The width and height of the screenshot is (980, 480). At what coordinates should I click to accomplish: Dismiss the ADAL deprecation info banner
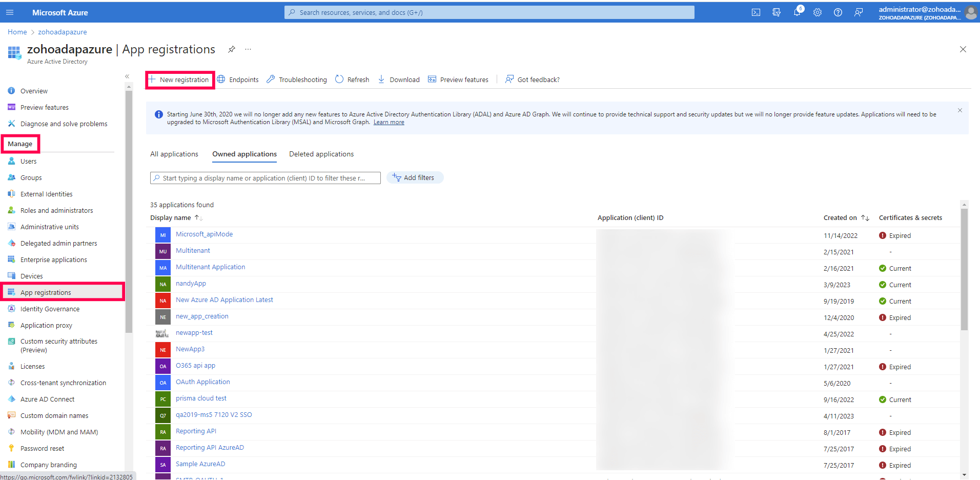coord(960,110)
